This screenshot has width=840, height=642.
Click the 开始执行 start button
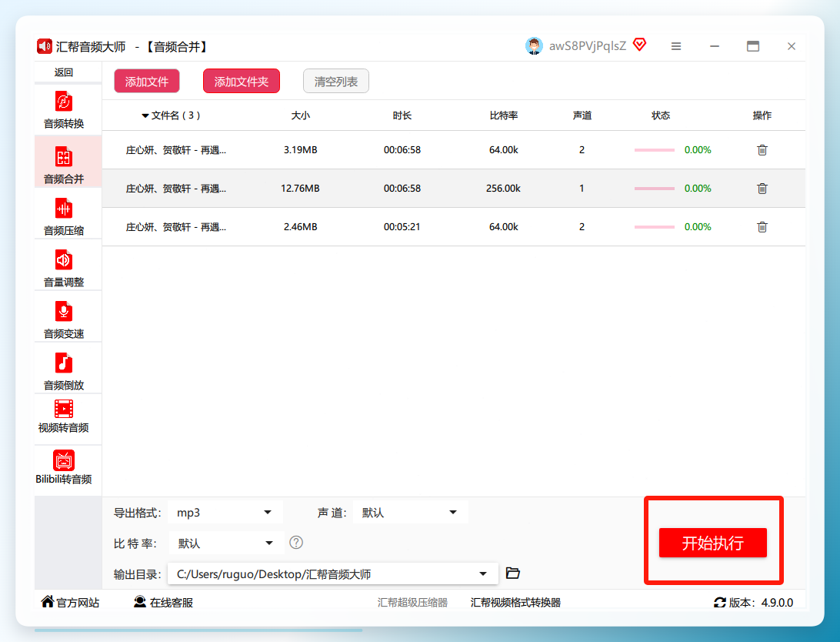click(712, 543)
